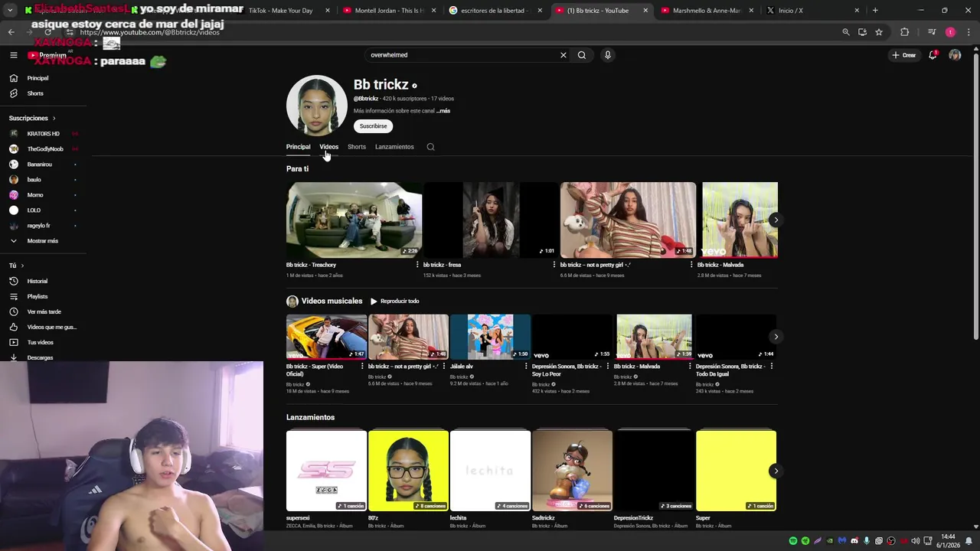Viewport: 980px width, 551px height.
Task: Open the taskbar clock showing 14:44
Action: point(948,541)
